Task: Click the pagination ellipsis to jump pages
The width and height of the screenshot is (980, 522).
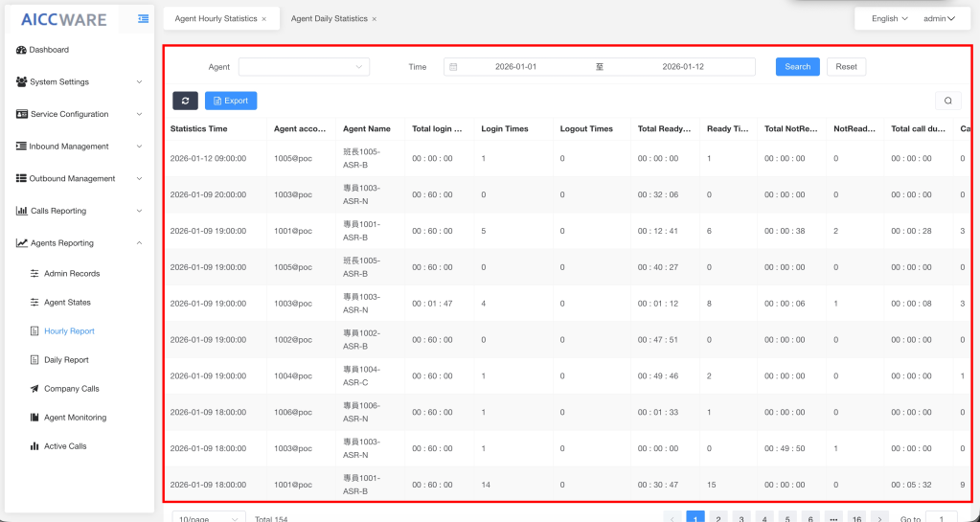Action: pyautogui.click(x=833, y=518)
